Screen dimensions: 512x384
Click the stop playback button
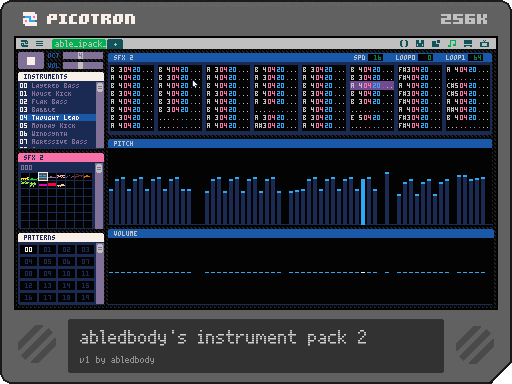(x=31, y=61)
